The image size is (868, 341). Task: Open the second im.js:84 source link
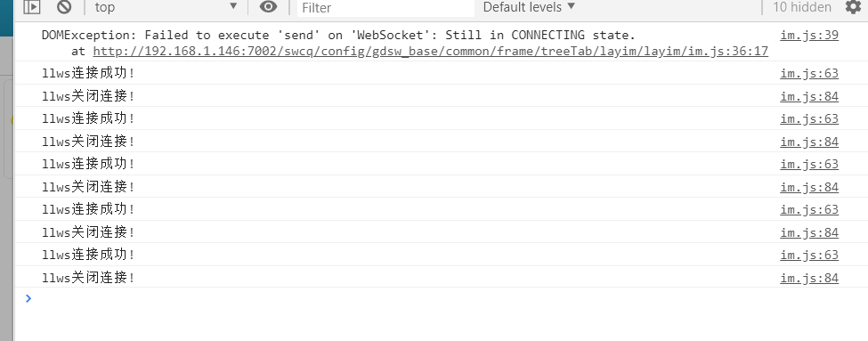point(809,142)
